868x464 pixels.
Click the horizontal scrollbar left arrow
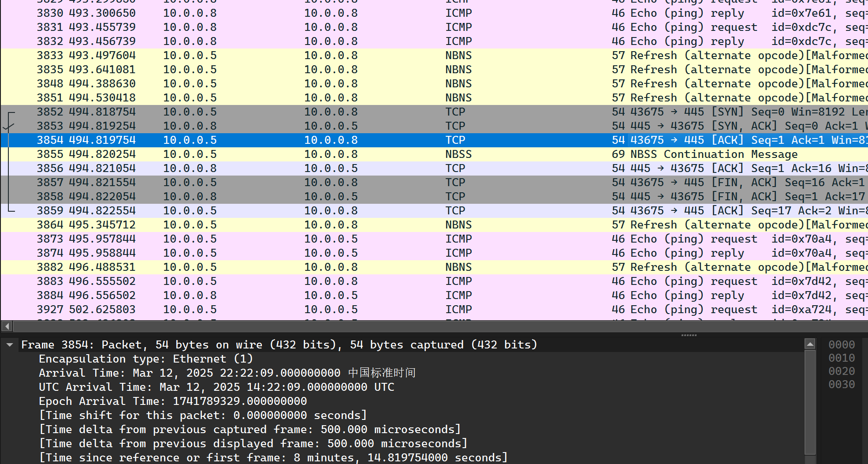(x=7, y=326)
